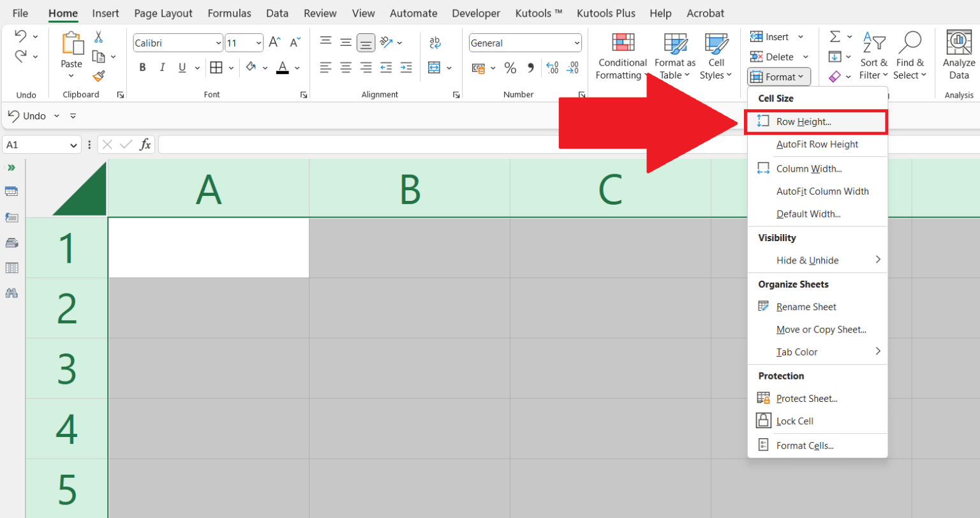Open the Fill Color dropdown arrow
Screen dimensions: 980x518
(x=265, y=67)
